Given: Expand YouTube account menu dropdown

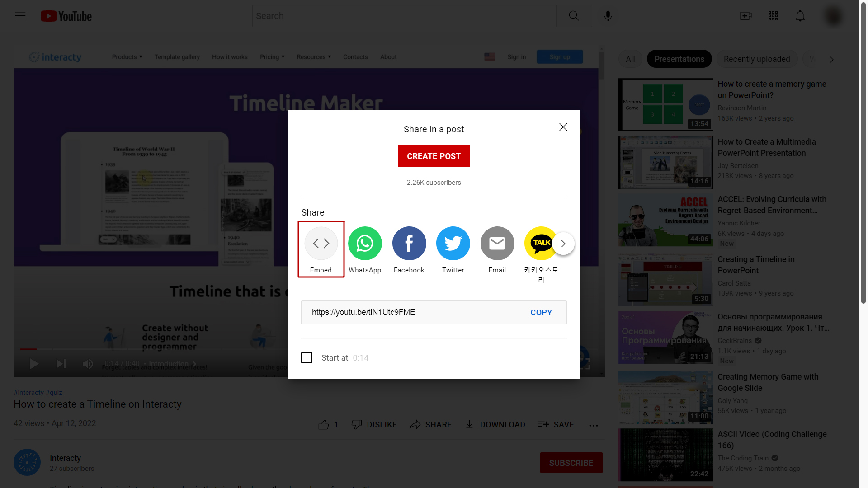Looking at the screenshot, I should click(x=834, y=15).
